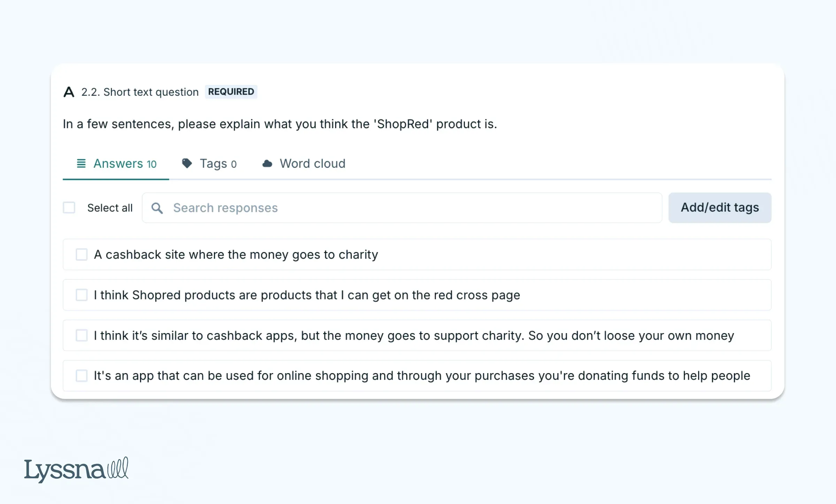Screen dimensions: 836x504
Task: Click the 'A cashback site' response text
Action: [x=236, y=255]
